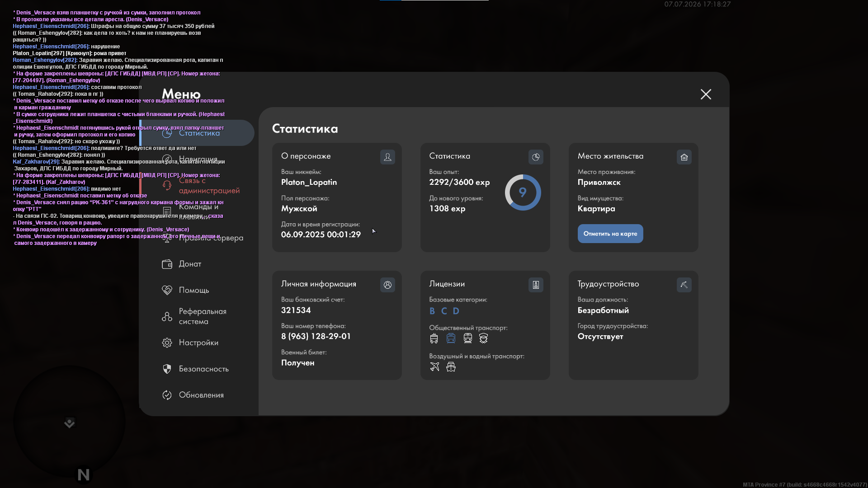Click the bank account number 321534
This screenshot has width=868, height=488.
point(296,310)
